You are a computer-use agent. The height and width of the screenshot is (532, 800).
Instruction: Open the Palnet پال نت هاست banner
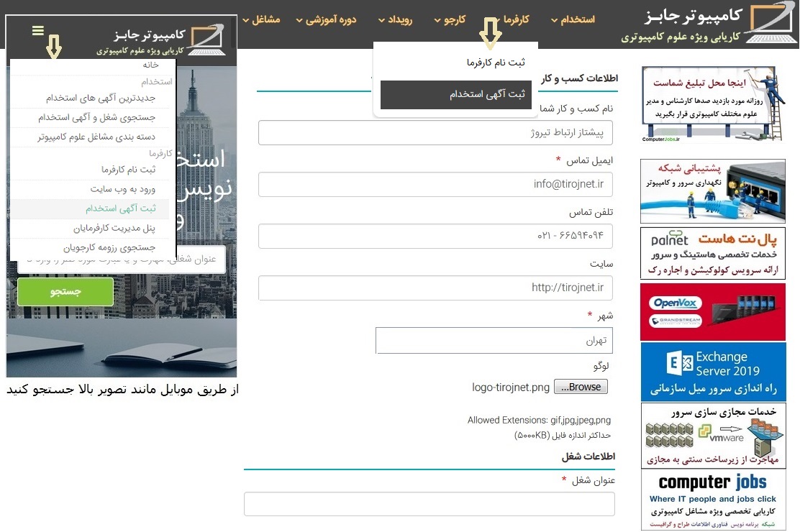tap(713, 254)
